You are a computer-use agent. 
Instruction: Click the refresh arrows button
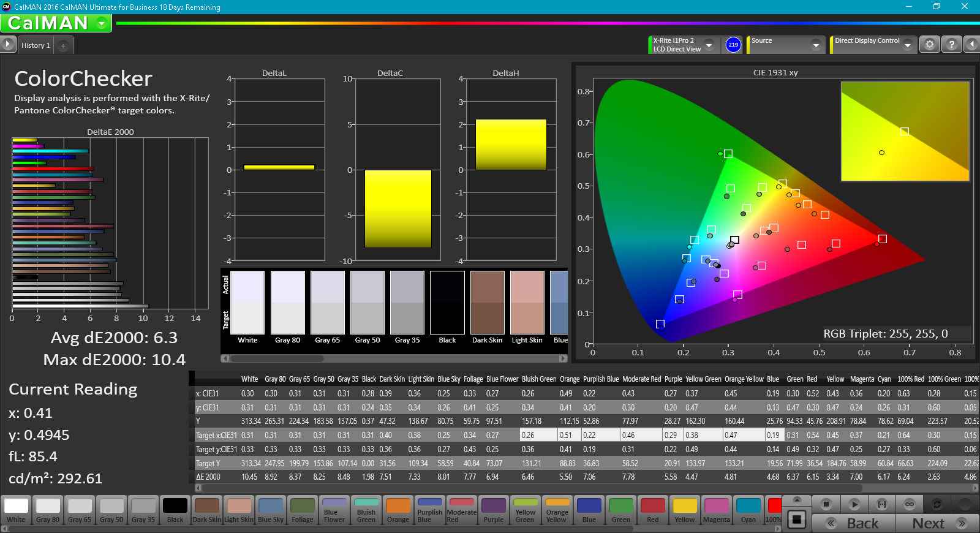point(937,504)
